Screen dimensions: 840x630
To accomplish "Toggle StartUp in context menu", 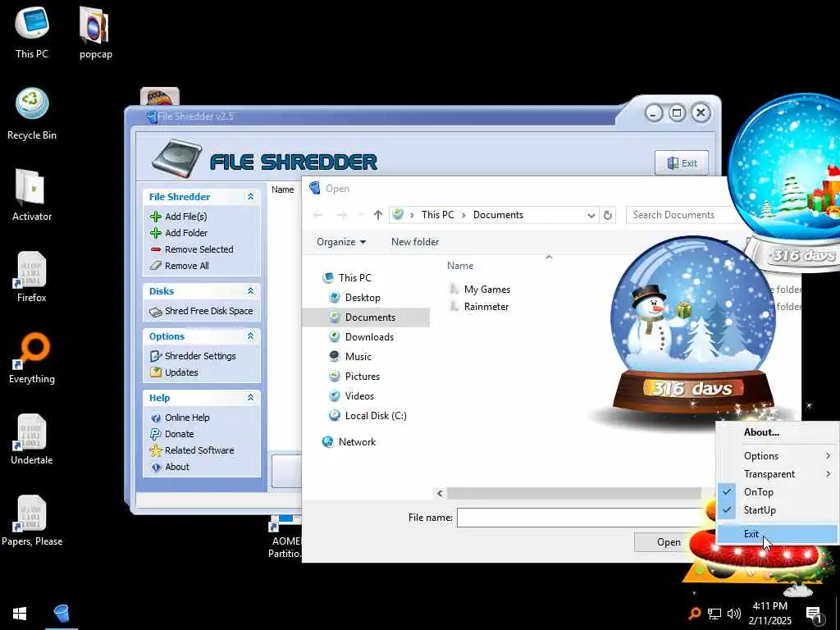I will pyautogui.click(x=778, y=510).
